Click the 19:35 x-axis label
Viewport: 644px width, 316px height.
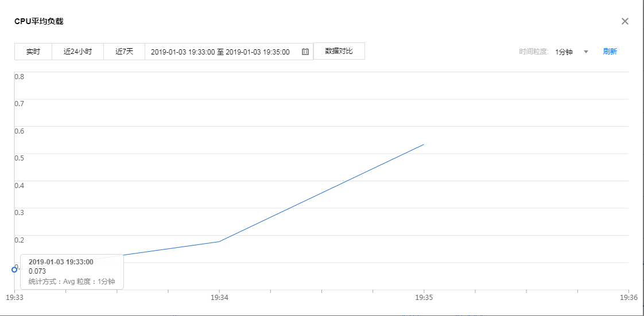[424, 298]
